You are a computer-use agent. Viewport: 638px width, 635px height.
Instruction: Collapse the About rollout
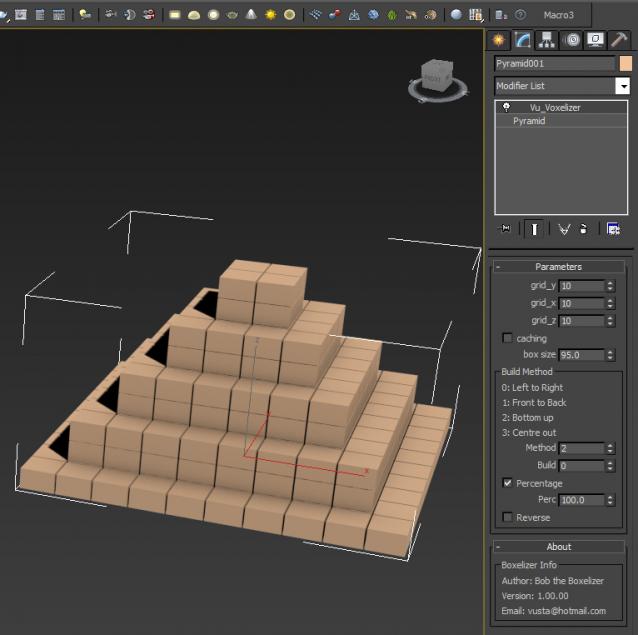click(559, 547)
